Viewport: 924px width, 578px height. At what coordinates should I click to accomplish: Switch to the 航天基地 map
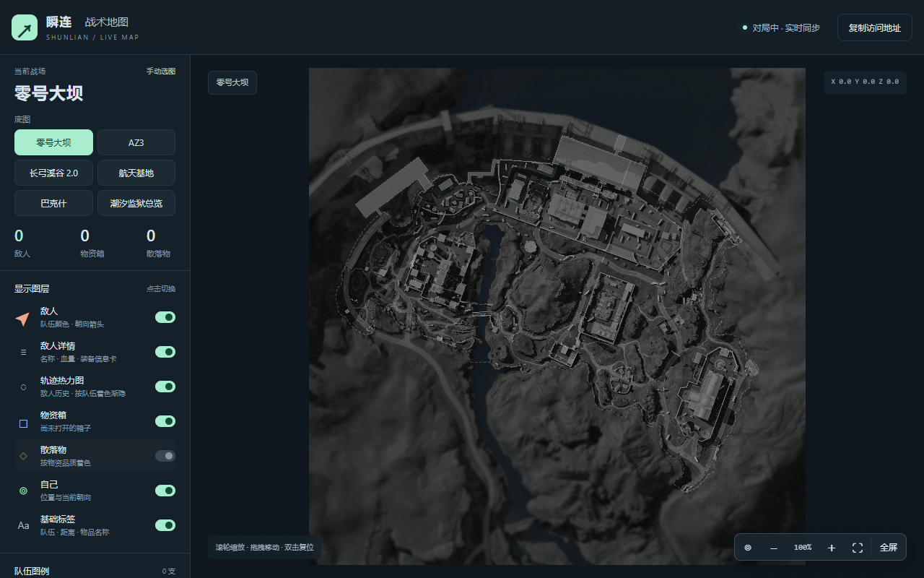pos(136,173)
